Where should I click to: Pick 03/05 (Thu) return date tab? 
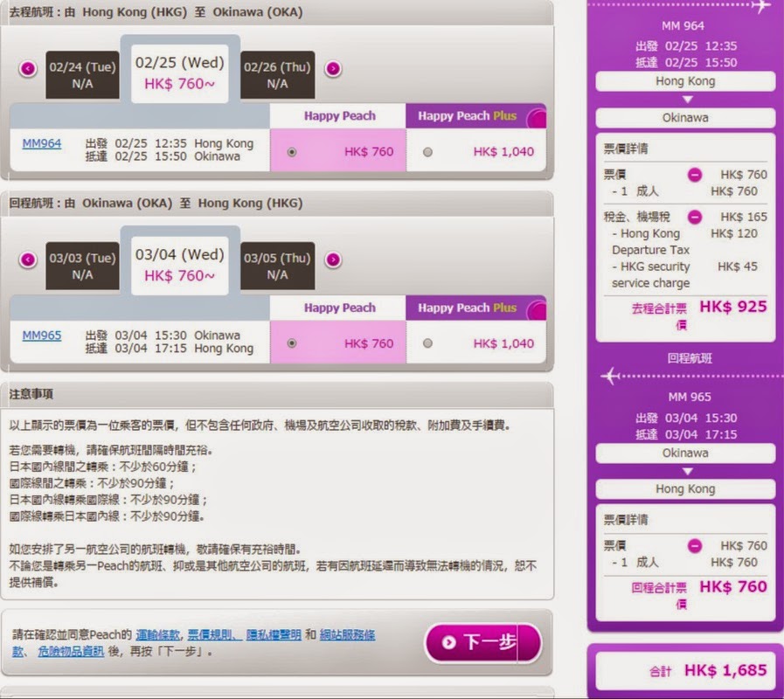point(277,266)
